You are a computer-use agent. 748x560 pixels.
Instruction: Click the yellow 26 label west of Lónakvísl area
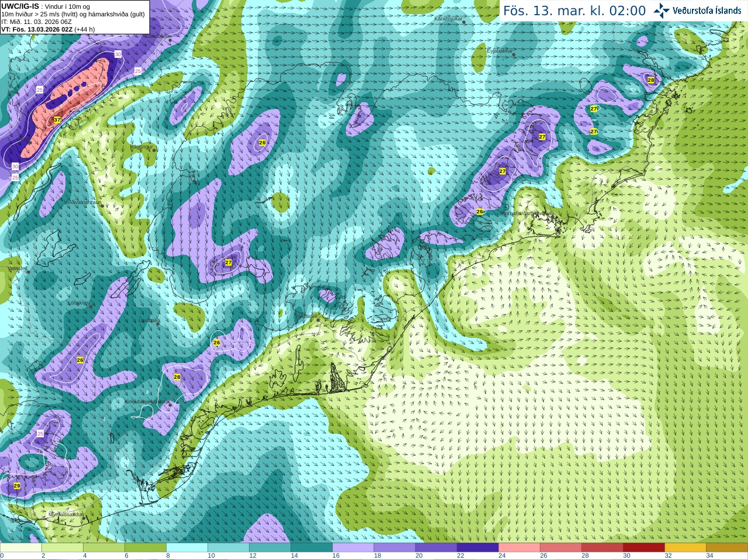point(80,360)
